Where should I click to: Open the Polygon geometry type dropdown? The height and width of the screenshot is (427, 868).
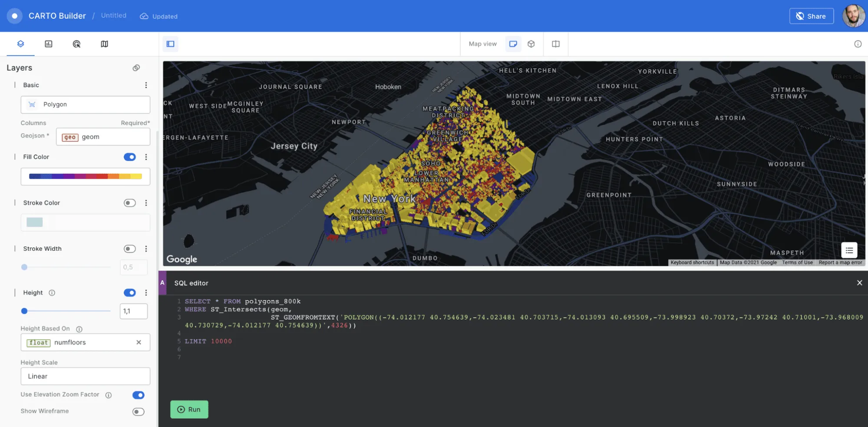click(x=85, y=104)
